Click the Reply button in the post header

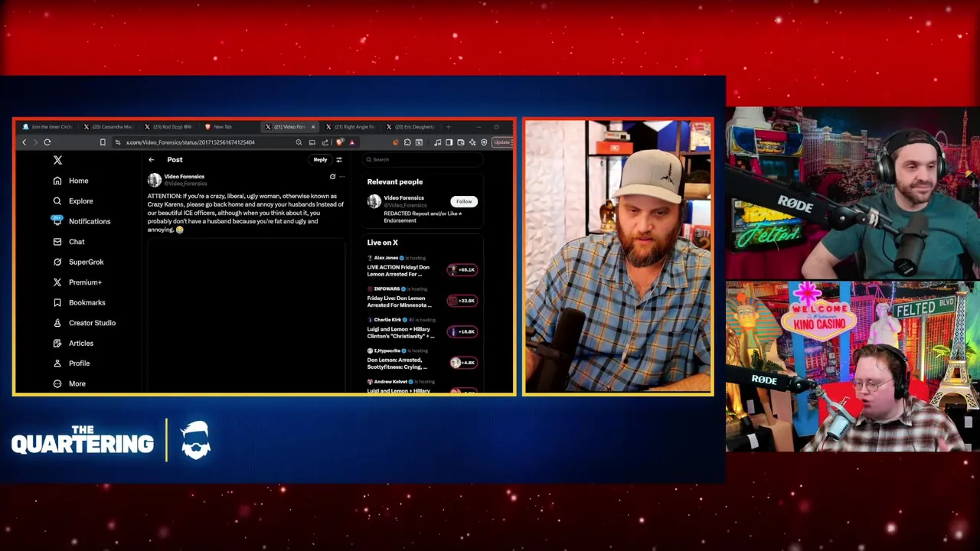320,160
